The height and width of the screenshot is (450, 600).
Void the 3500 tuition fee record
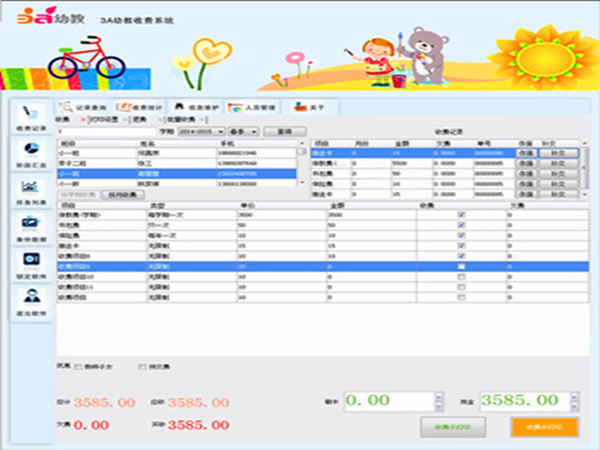[526, 163]
